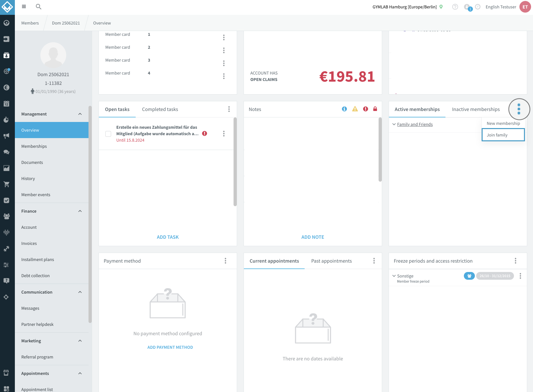This screenshot has height=392, width=533.
Task: Open the Family and Friends link
Action: click(x=415, y=124)
